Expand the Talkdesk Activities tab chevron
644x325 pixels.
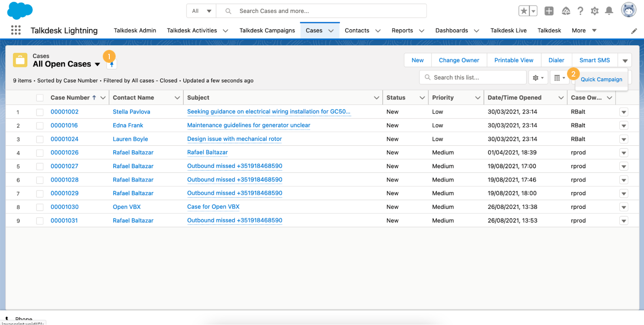pyautogui.click(x=225, y=31)
